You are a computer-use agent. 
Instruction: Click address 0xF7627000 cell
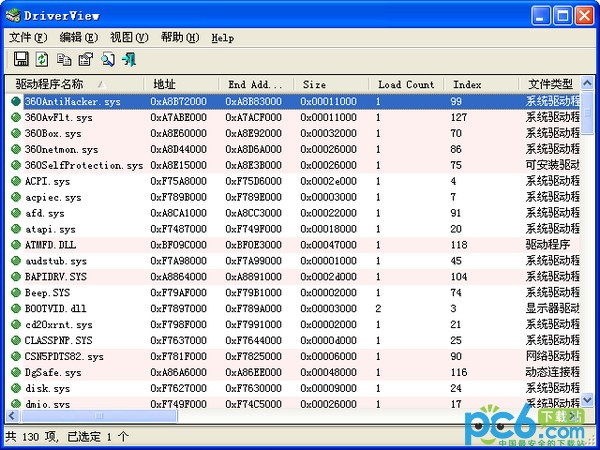point(178,388)
